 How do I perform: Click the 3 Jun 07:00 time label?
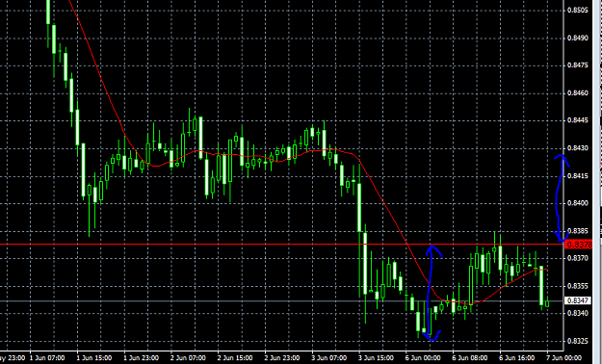tap(329, 358)
